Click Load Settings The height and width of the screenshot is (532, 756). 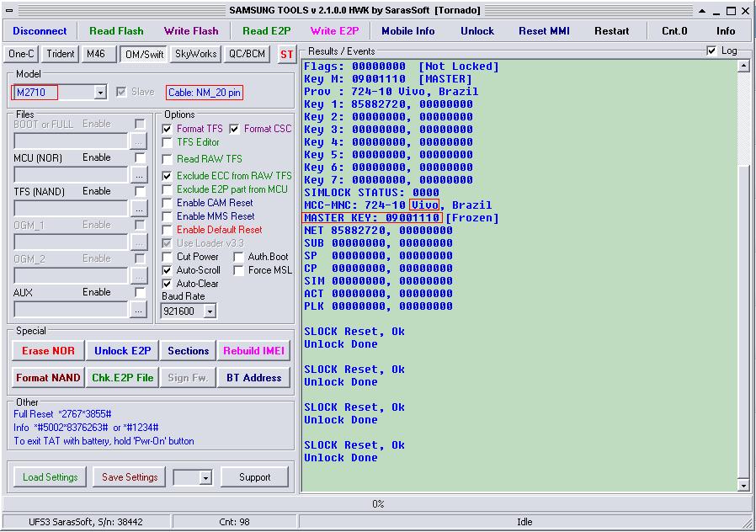pyautogui.click(x=51, y=477)
